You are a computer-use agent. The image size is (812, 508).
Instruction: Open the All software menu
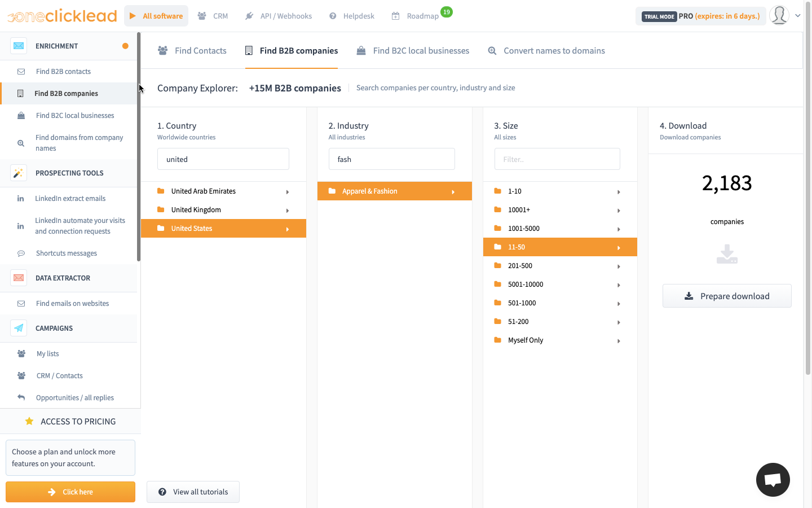point(156,16)
